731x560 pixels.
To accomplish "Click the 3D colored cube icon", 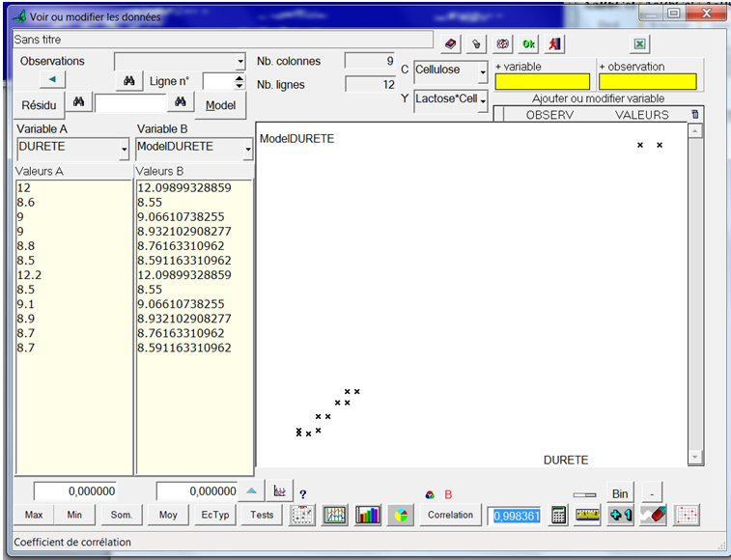I will coord(400,515).
